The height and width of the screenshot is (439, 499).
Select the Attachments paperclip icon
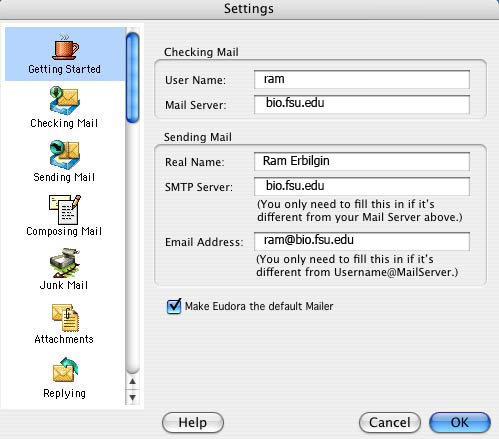65,318
